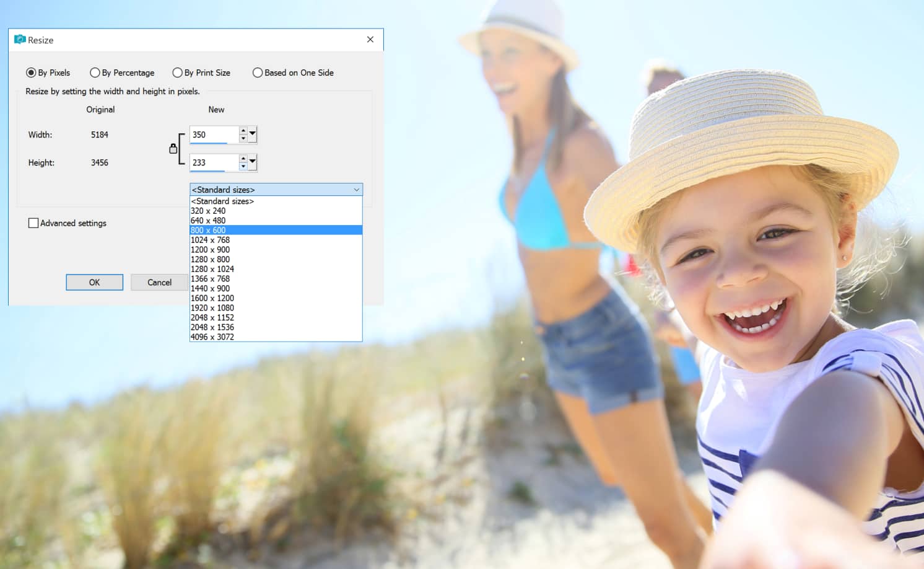924x569 pixels.
Task: Pick 2048 x 1152 from the list
Action: [x=276, y=317]
